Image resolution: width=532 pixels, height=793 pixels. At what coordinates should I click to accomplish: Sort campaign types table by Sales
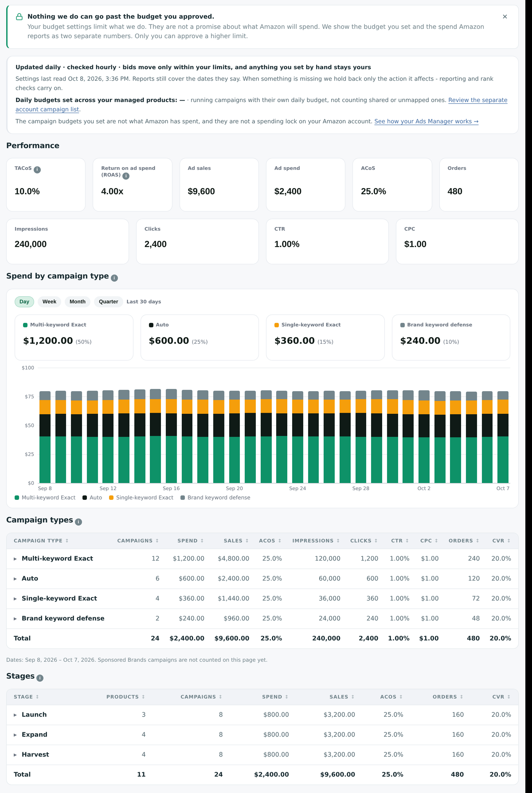point(236,541)
